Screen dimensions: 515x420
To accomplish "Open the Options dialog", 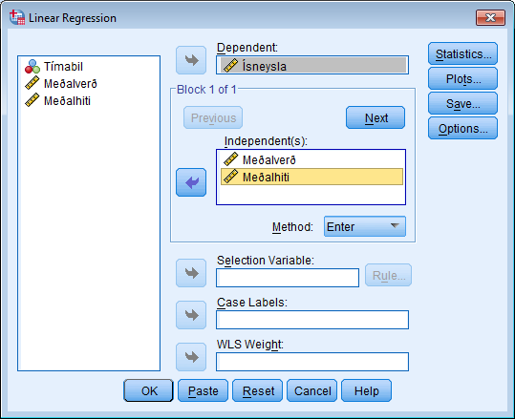I will point(462,128).
